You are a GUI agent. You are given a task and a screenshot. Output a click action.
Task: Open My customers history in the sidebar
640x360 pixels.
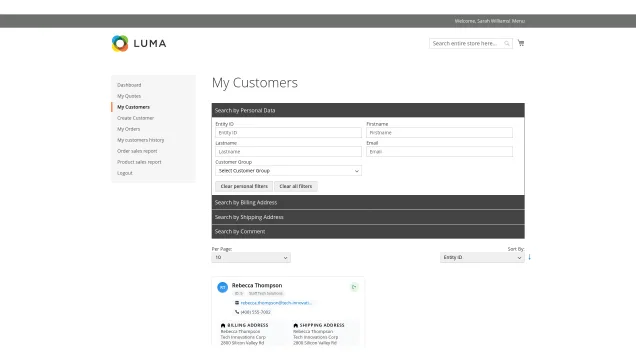pyautogui.click(x=140, y=140)
